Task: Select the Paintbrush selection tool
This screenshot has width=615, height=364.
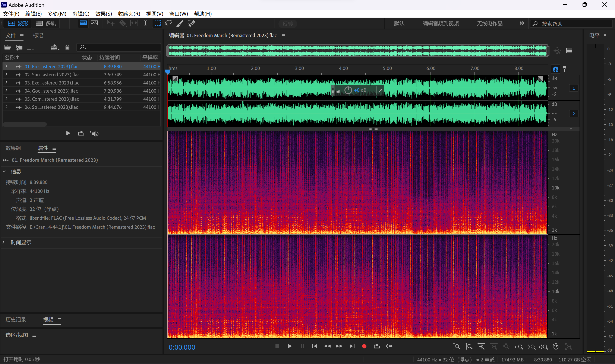Action: pos(180,23)
